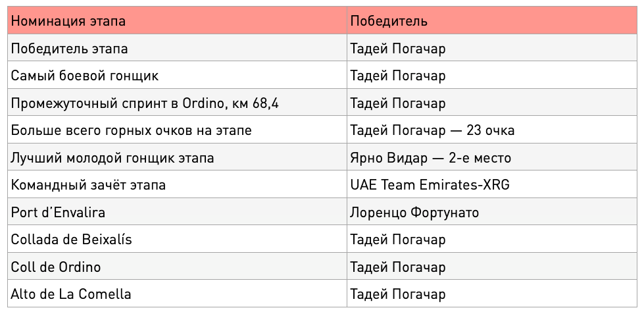Click the "Командный зачёт этапа" cell
The height and width of the screenshot is (314, 644).
tap(177, 184)
